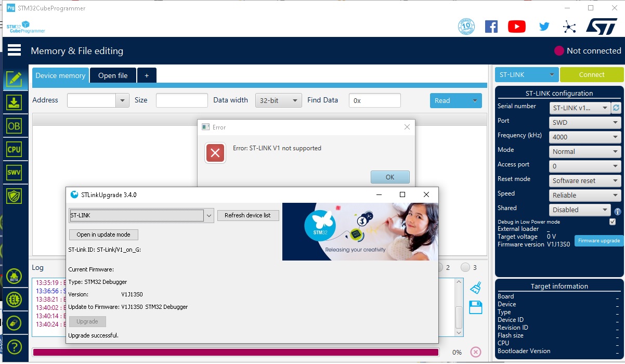Open the SWV viewer panel
The image size is (625, 364).
[x=14, y=173]
